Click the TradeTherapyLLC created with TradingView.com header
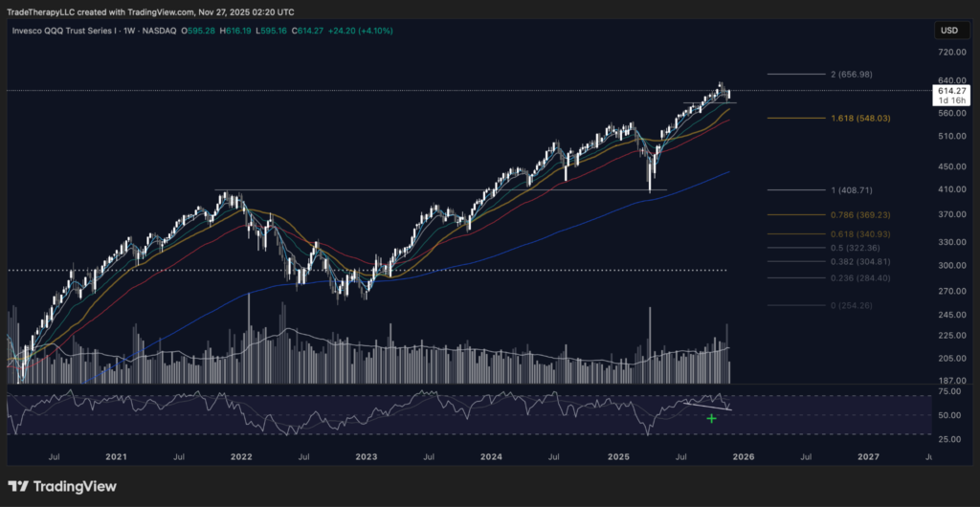This screenshot has width=980, height=507. (153, 11)
